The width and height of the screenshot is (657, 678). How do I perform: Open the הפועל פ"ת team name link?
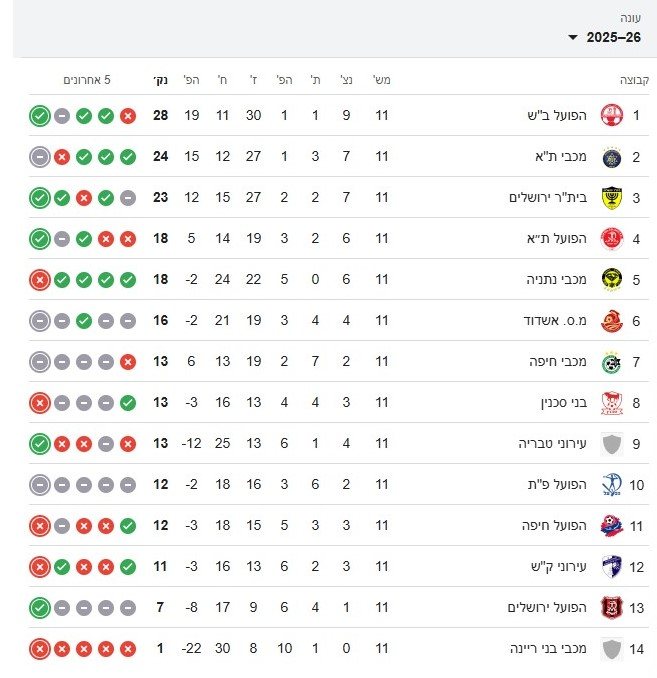(x=548, y=485)
